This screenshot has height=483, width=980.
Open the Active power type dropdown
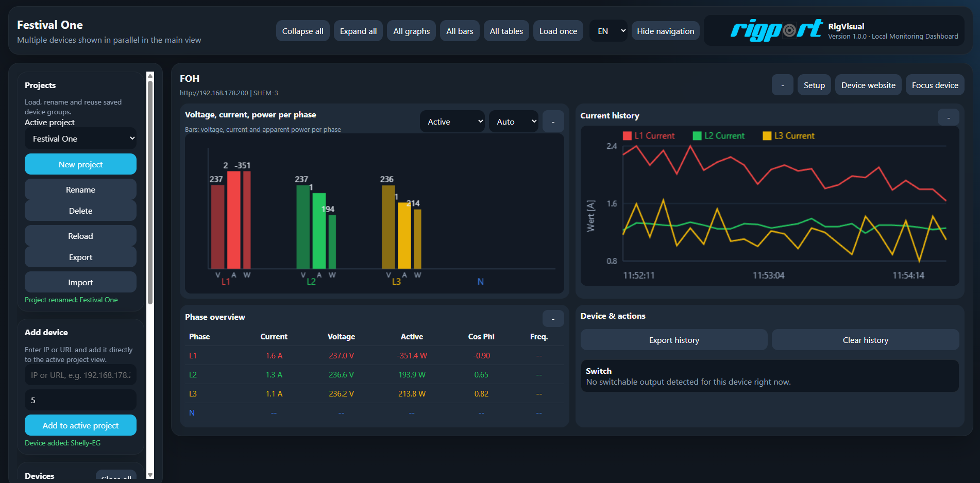pyautogui.click(x=452, y=122)
